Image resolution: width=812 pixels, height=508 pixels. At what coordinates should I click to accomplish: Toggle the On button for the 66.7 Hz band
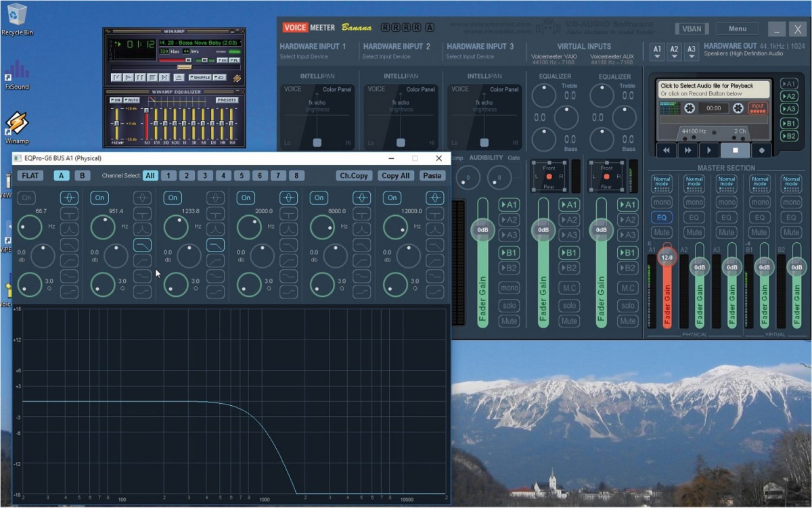pos(26,198)
